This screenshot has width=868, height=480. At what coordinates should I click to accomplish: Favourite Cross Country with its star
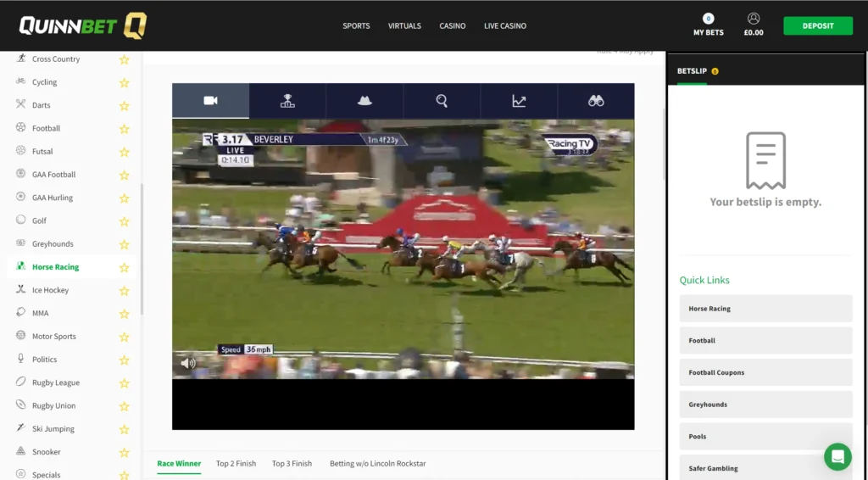tap(125, 59)
